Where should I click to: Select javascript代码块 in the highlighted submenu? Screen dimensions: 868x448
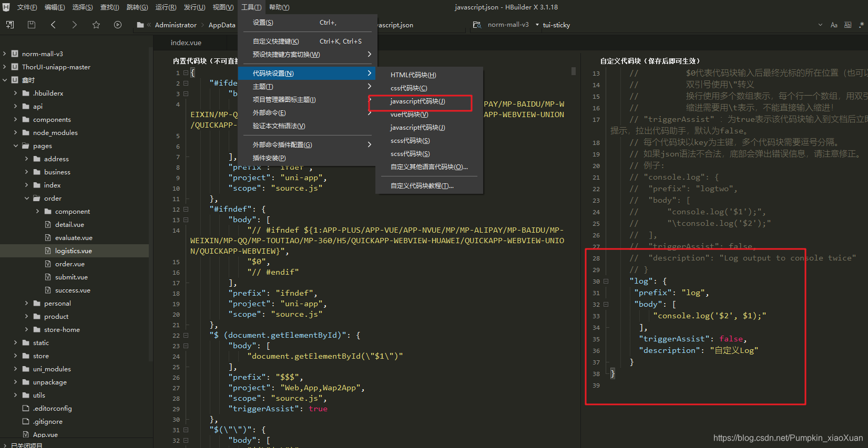point(417,101)
